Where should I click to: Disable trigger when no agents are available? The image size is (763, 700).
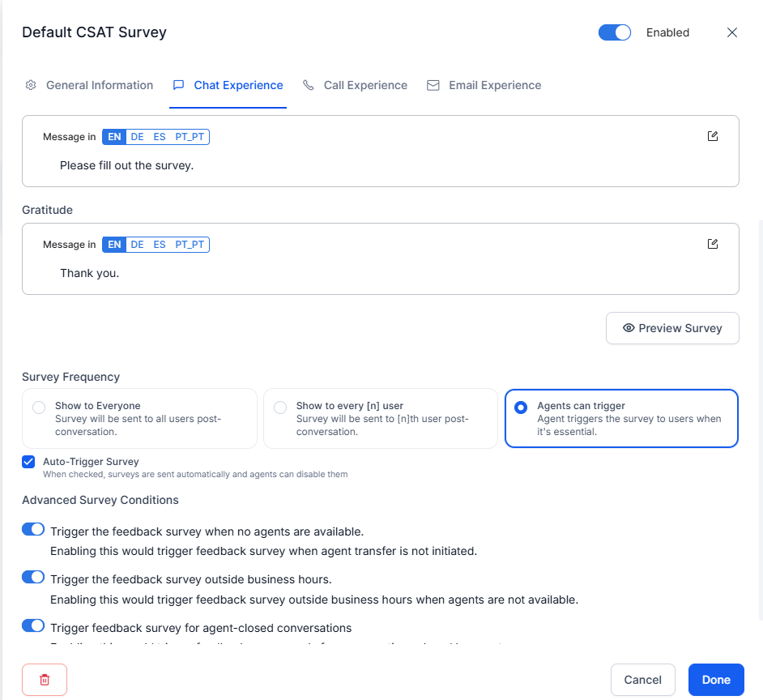33,530
